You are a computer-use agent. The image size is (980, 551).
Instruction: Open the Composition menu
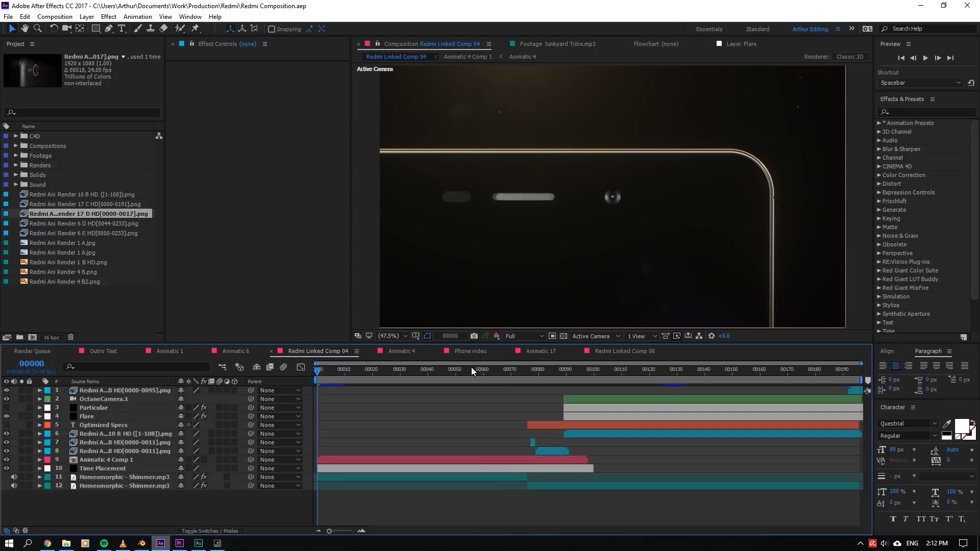pyautogui.click(x=55, y=17)
